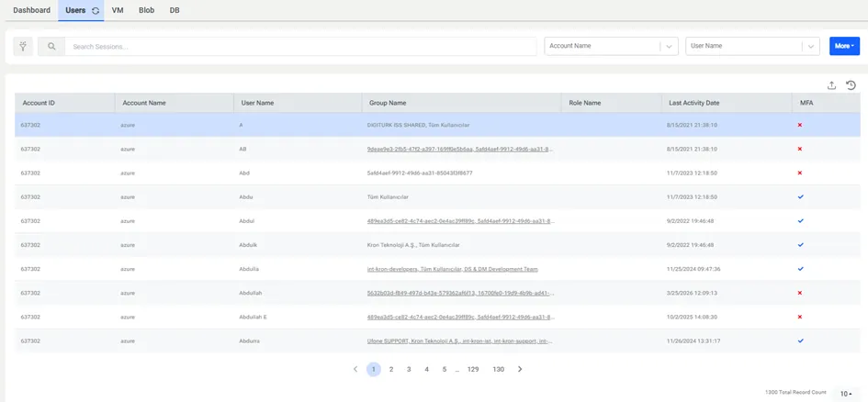Click the MFA checkmark for user Abdurra

coord(800,341)
